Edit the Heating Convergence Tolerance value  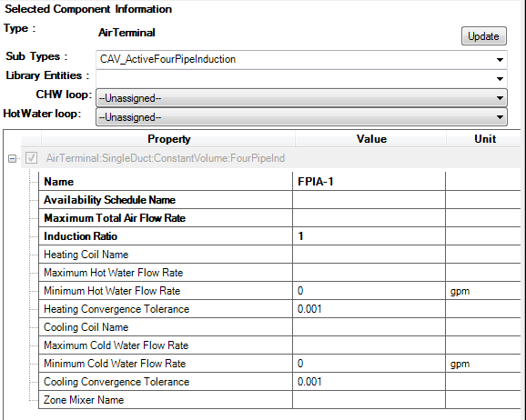[369, 309]
